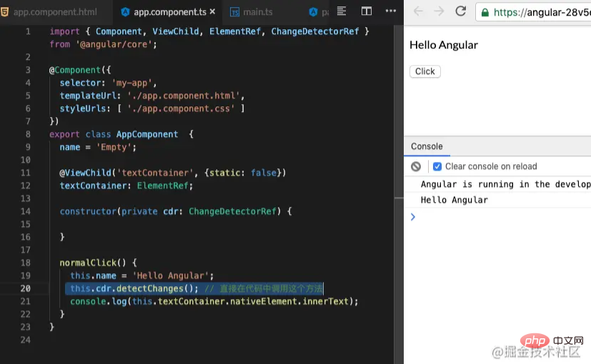This screenshot has width=591, height=364.
Task: Click the Click button in preview
Action: pyautogui.click(x=425, y=71)
